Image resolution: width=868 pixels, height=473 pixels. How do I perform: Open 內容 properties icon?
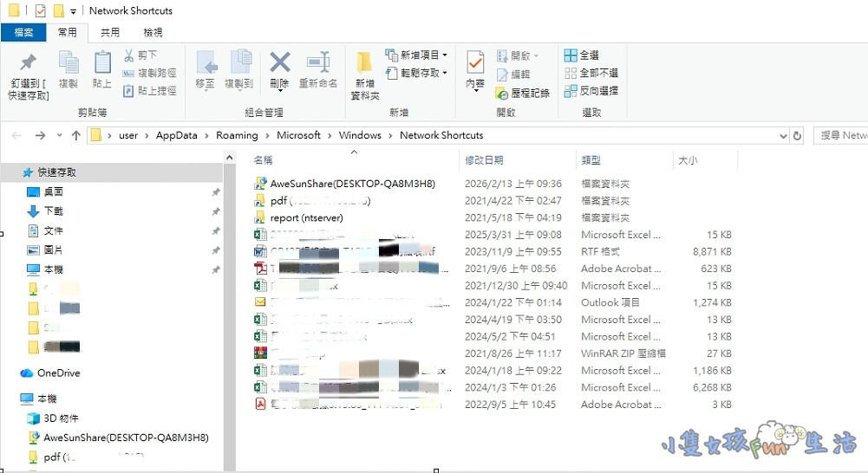(x=475, y=63)
